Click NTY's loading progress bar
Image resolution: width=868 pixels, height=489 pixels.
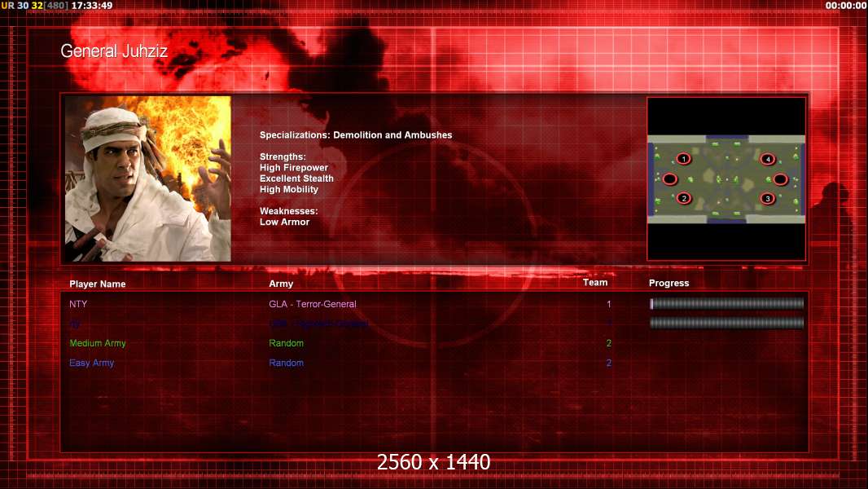727,303
